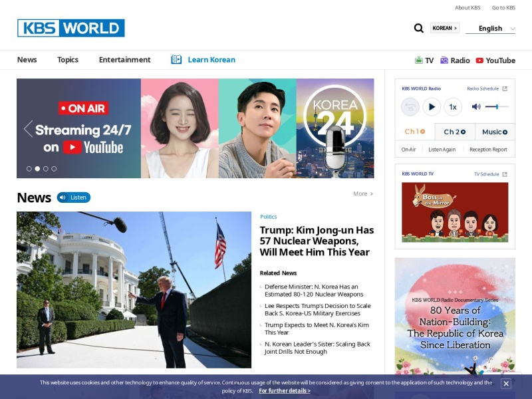Open About KBS link
Viewport: 532px width, 399px height.
click(x=467, y=8)
